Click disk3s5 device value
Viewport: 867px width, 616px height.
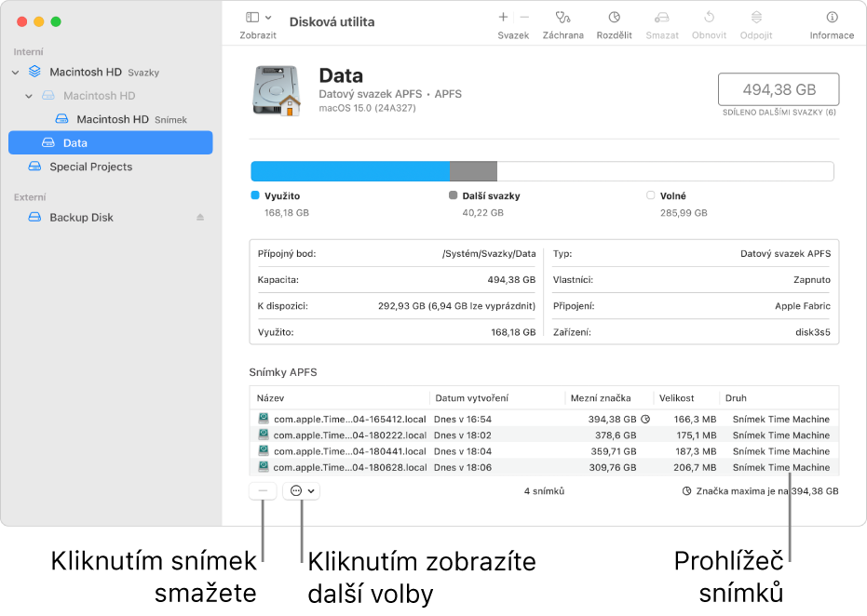pos(813,332)
